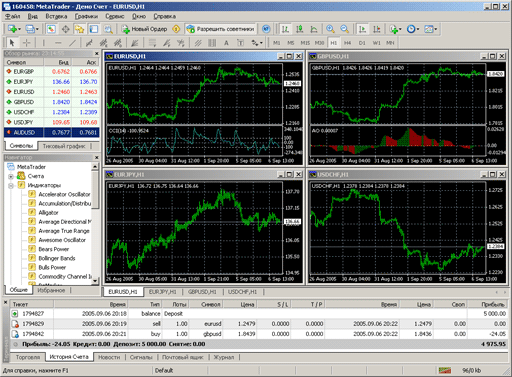Screen dimensions: 512x377
Task: Select the AUDUSD row in market watch
Action: click(x=52, y=132)
